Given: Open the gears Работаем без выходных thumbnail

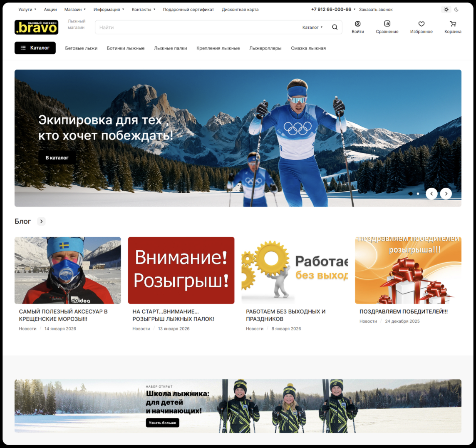Looking at the screenshot, I should click(x=295, y=270).
